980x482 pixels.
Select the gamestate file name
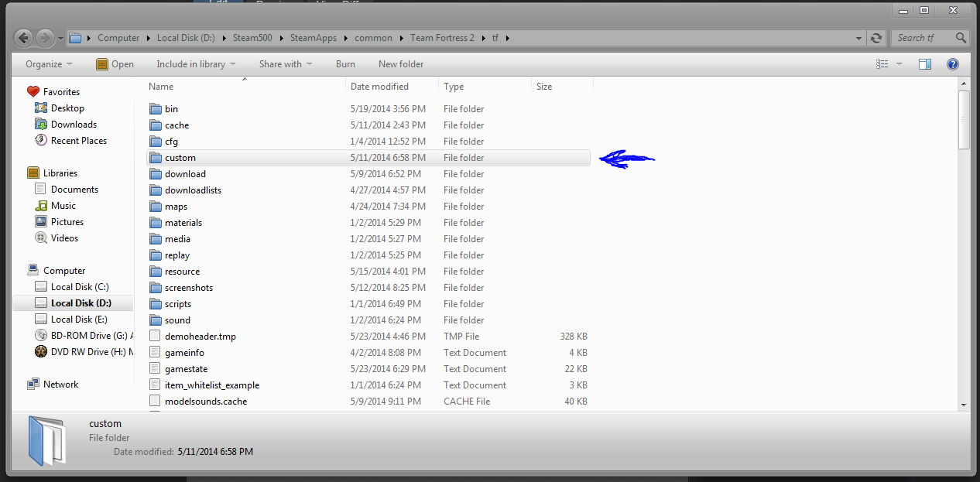(187, 369)
